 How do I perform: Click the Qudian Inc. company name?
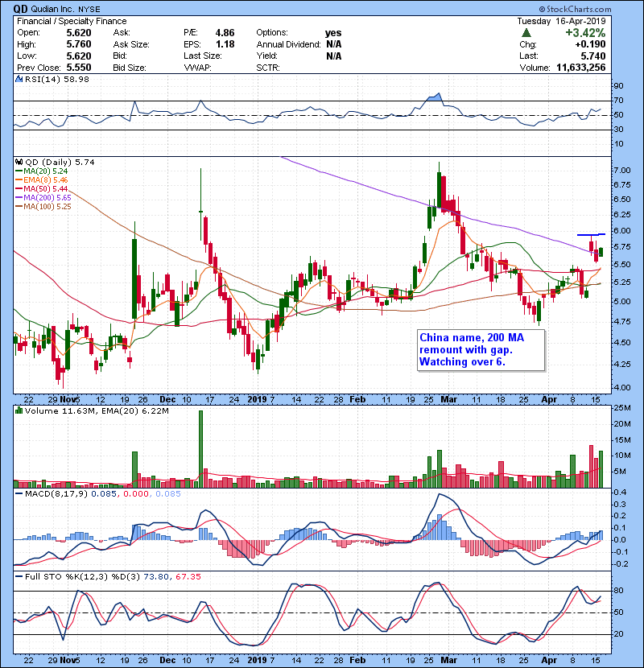pyautogui.click(x=52, y=9)
